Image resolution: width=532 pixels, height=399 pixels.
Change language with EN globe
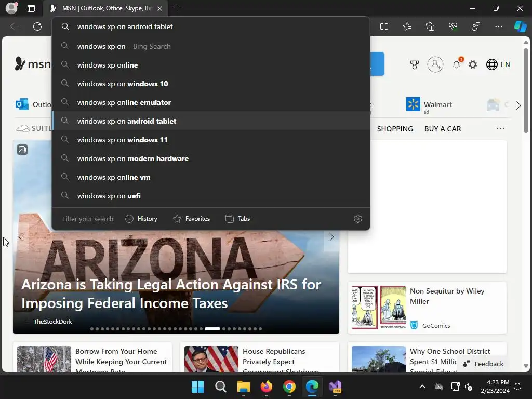498,64
